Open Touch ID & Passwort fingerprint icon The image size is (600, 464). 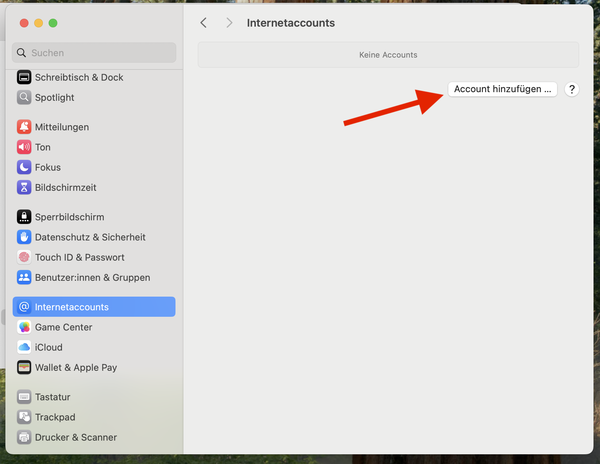pyautogui.click(x=25, y=257)
